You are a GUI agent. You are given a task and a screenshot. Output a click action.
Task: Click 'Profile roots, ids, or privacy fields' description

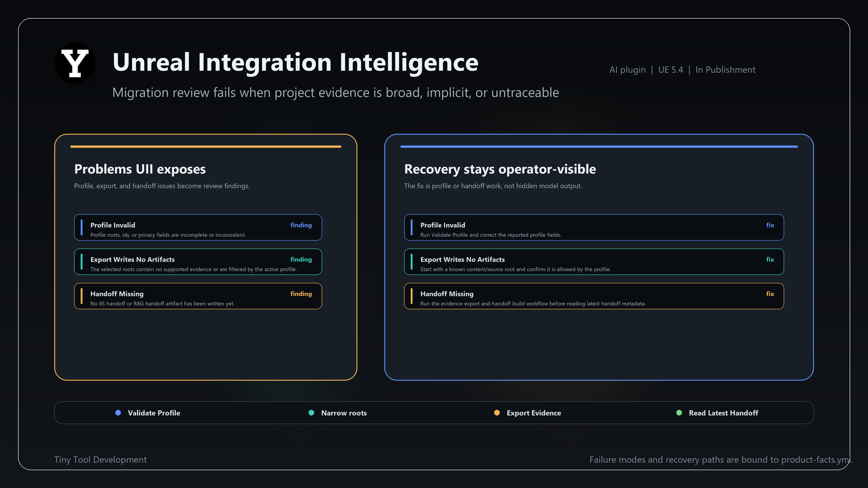point(168,235)
